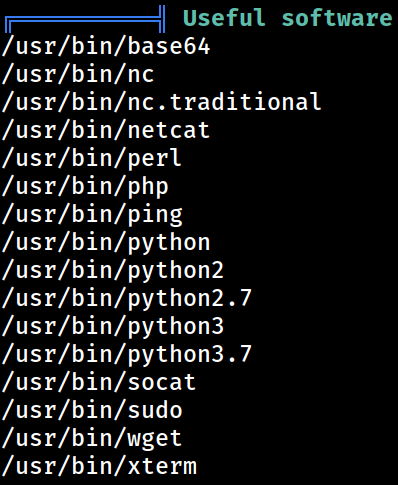Click the /usr/bin/nc path

click(x=78, y=74)
